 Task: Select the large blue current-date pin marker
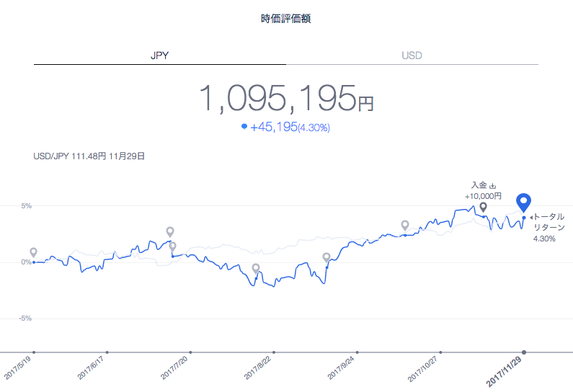(x=523, y=202)
